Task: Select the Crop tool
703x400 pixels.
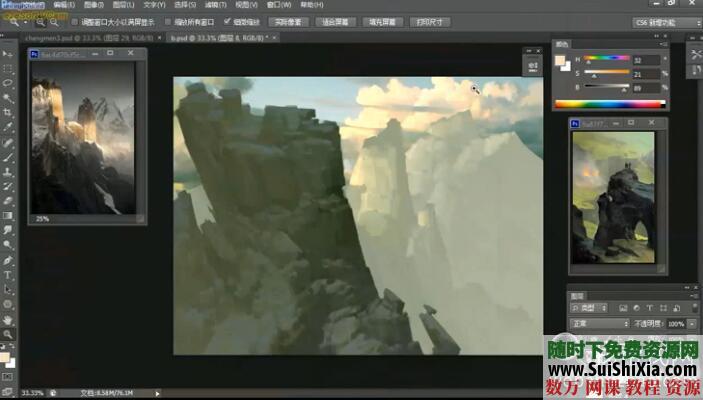Action: point(8,113)
